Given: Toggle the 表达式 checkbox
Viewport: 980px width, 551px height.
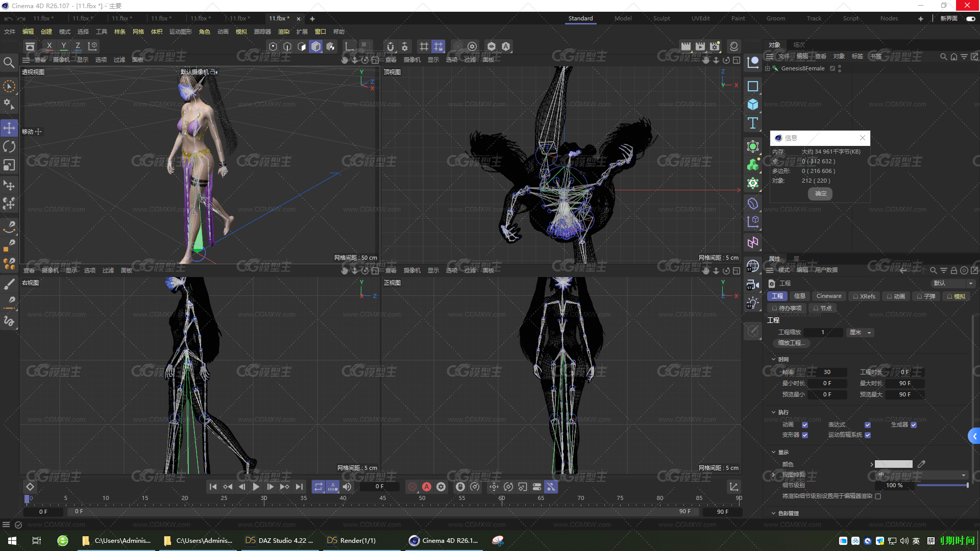Looking at the screenshot, I should click(x=868, y=424).
